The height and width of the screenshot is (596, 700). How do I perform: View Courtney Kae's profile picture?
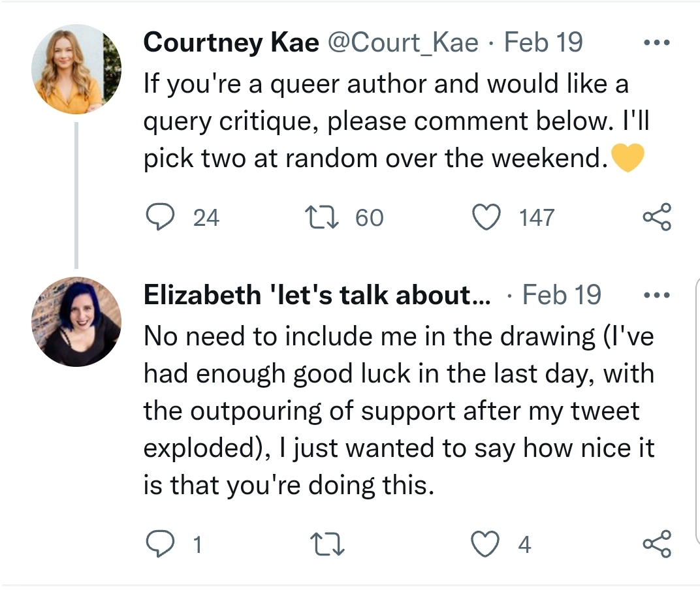pos(76,69)
